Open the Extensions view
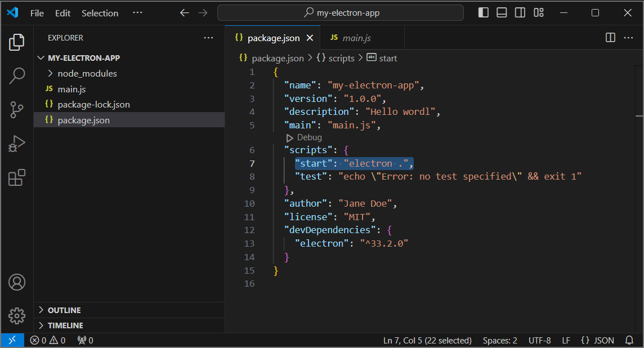 pyautogui.click(x=17, y=177)
